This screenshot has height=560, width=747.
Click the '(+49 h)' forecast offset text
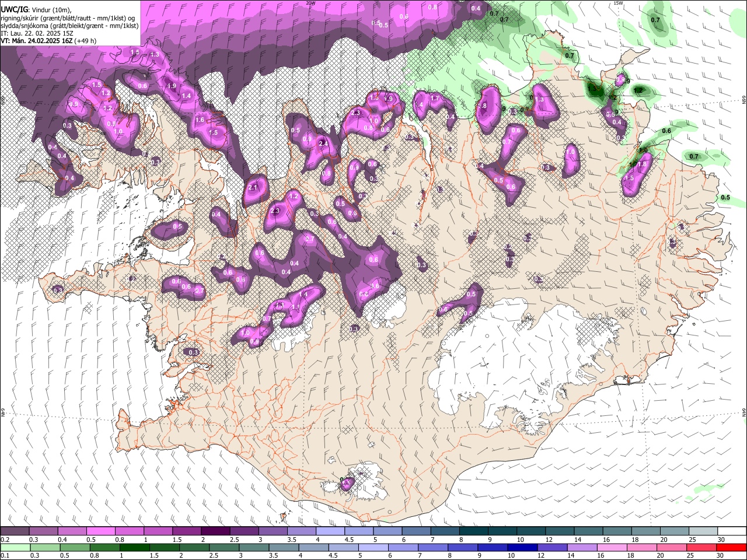pyautogui.click(x=85, y=41)
